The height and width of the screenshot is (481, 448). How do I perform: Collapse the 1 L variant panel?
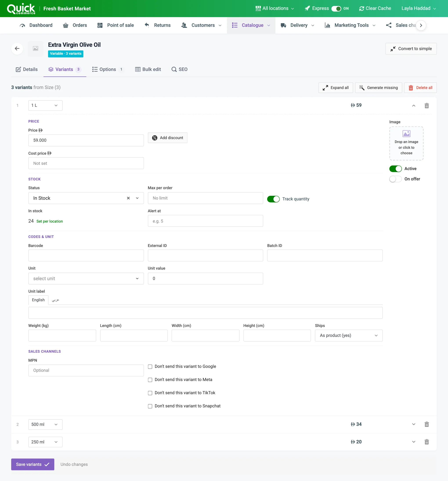pos(414,105)
